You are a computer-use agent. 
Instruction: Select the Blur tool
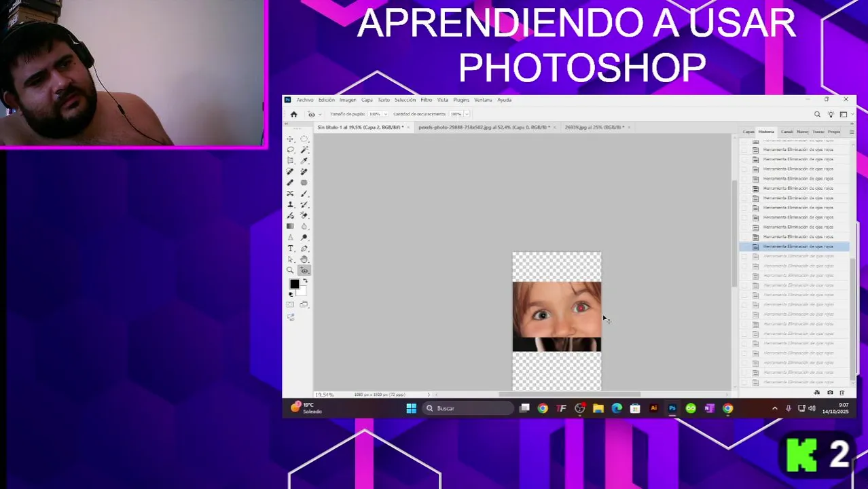(304, 225)
